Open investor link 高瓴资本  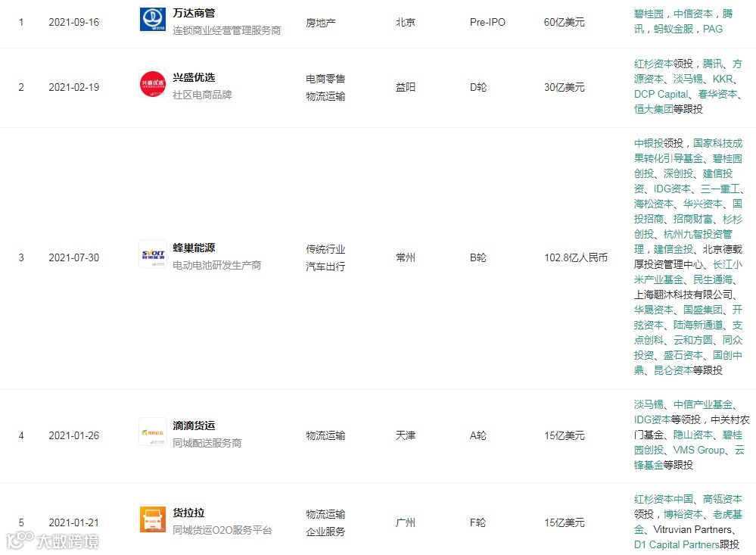click(x=723, y=499)
